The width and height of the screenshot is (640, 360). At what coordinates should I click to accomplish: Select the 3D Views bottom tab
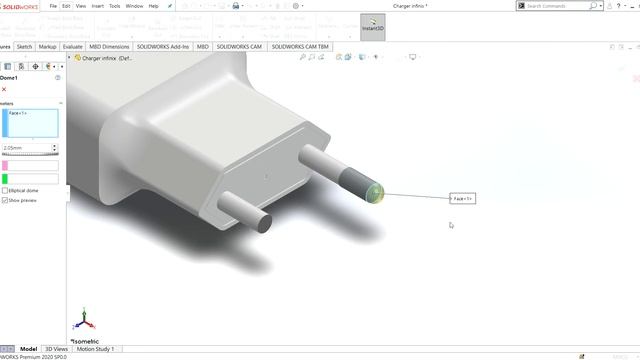point(56,349)
